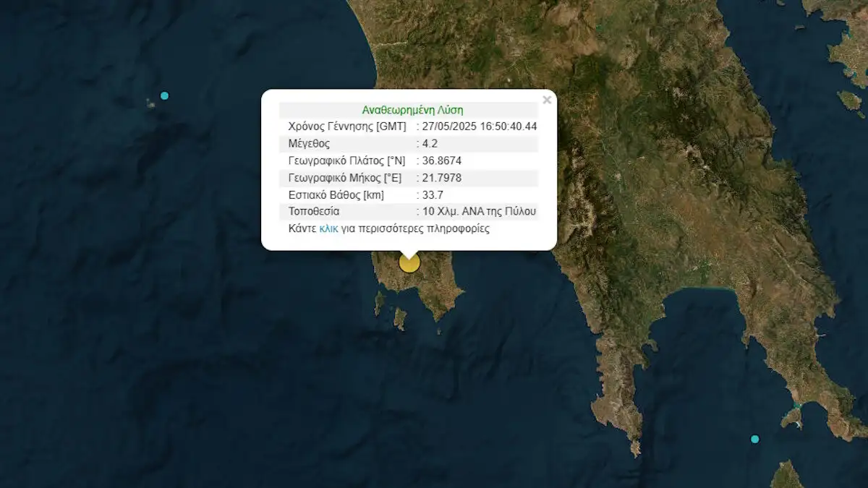
Task: Click the "Μέγεθος" row label
Action: point(309,143)
